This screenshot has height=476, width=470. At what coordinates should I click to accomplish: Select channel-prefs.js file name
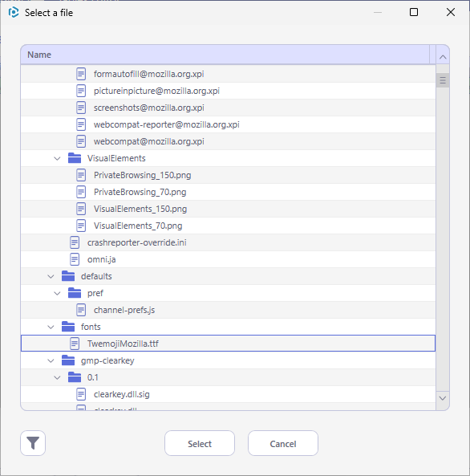click(x=124, y=310)
